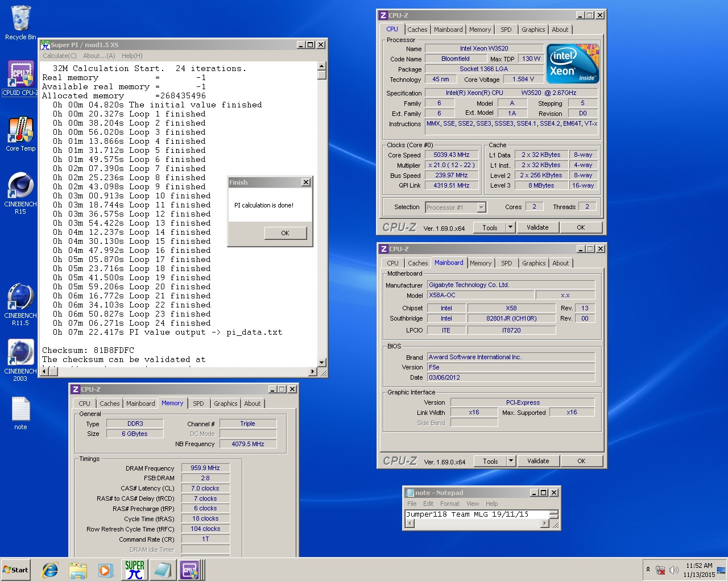This screenshot has height=582, width=728.
Task: Click the BIOS date 03/06/2012
Action: pyautogui.click(x=511, y=377)
